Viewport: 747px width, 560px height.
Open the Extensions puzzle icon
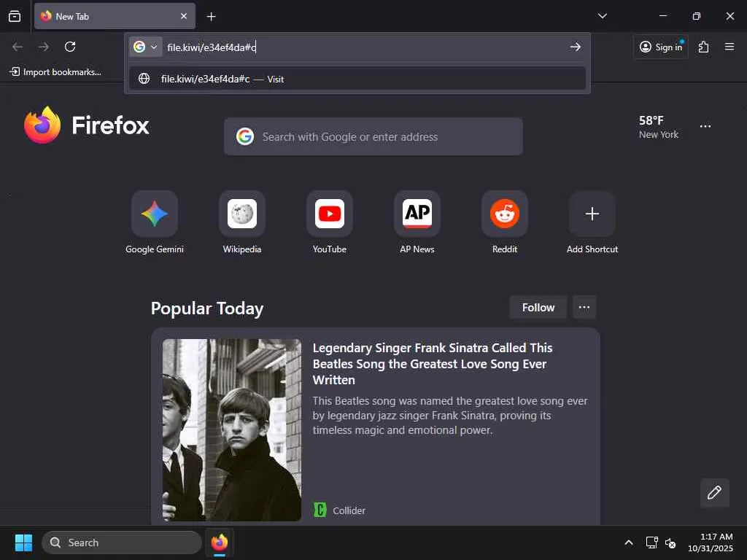pos(703,47)
